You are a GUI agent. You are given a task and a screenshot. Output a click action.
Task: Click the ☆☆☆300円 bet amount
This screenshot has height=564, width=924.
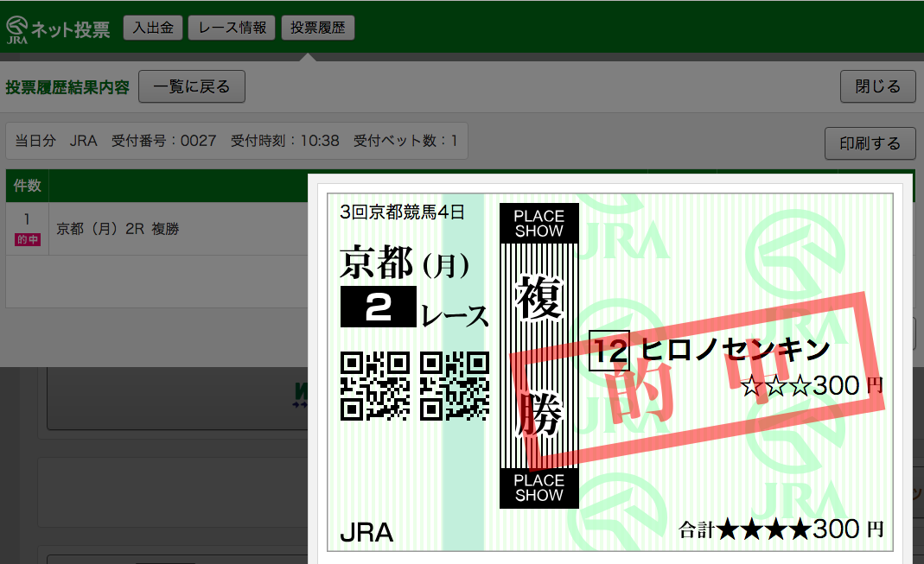pyautogui.click(x=812, y=386)
